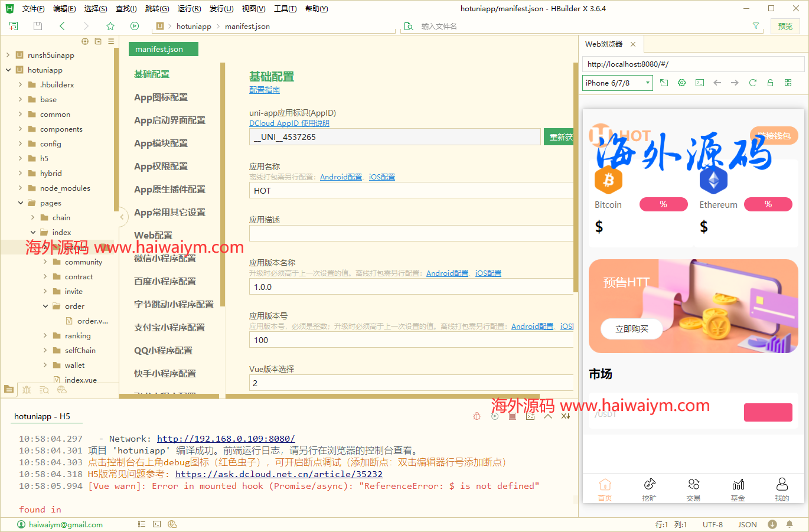Switch to the manifest.json editor tab
The height and width of the screenshot is (532, 809).
(163, 50)
